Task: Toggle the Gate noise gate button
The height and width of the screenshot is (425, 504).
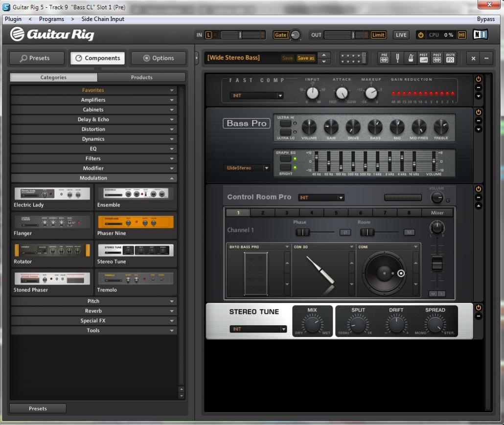Action: [x=280, y=35]
